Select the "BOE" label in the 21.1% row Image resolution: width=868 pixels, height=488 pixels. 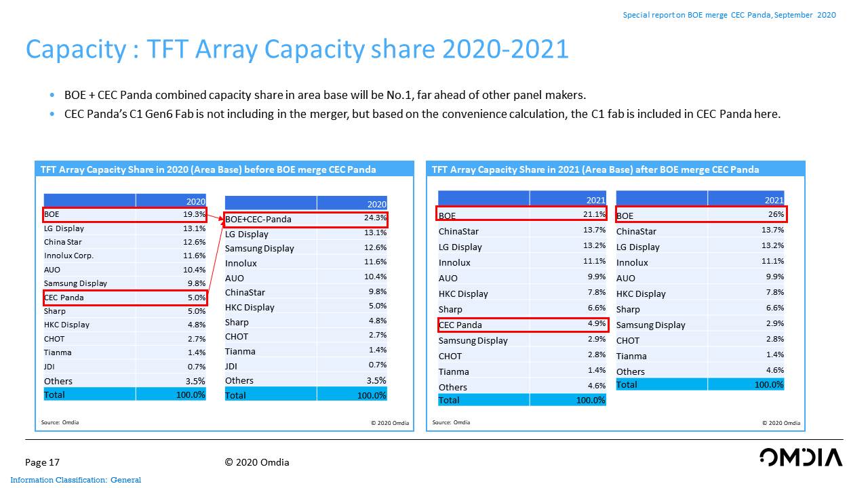447,216
